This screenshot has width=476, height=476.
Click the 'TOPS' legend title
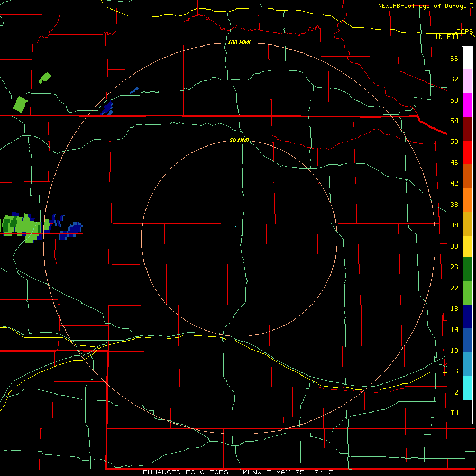pos(465,31)
